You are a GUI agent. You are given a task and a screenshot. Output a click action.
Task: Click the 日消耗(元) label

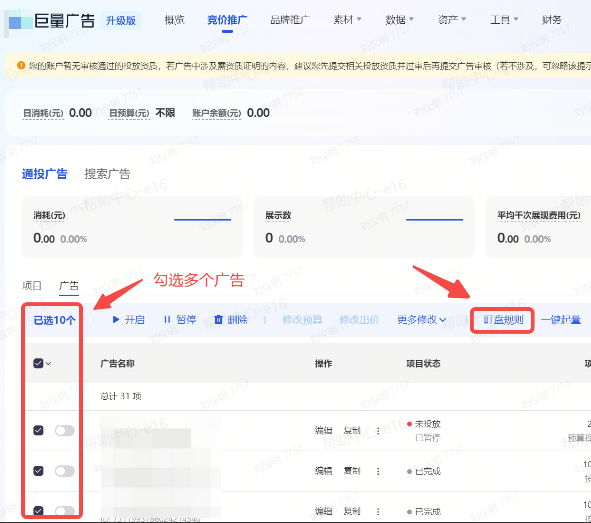(43, 113)
